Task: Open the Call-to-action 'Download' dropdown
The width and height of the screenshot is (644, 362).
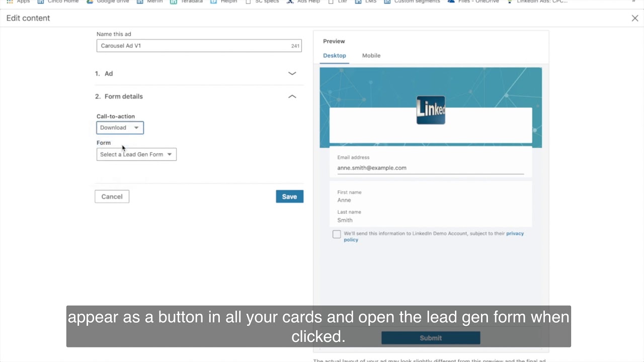Action: (120, 128)
